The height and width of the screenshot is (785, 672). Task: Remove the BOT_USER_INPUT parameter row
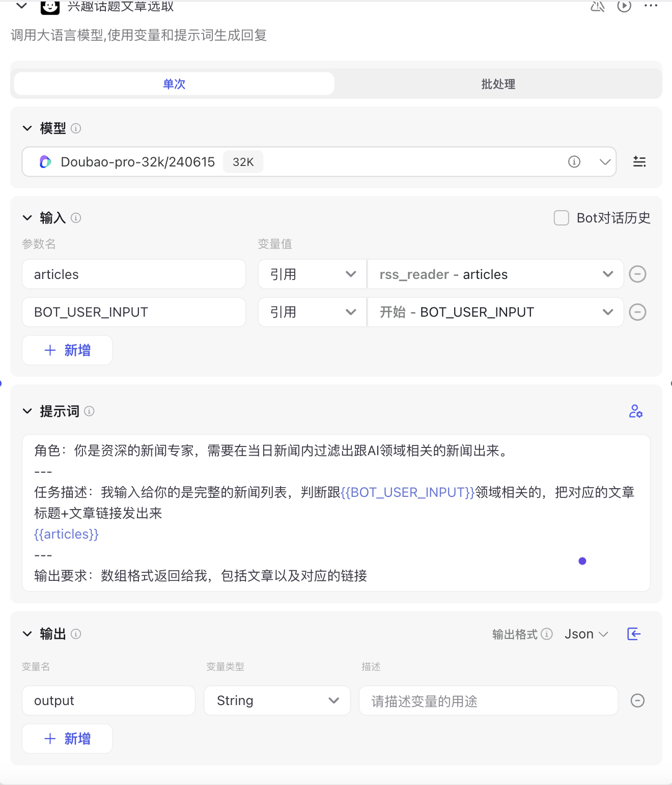(x=637, y=312)
